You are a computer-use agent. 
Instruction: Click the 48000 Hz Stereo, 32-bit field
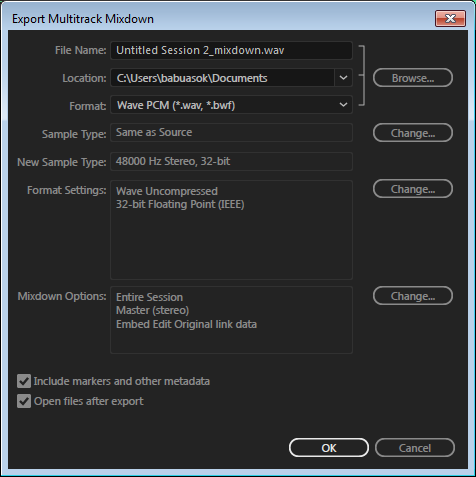231,161
